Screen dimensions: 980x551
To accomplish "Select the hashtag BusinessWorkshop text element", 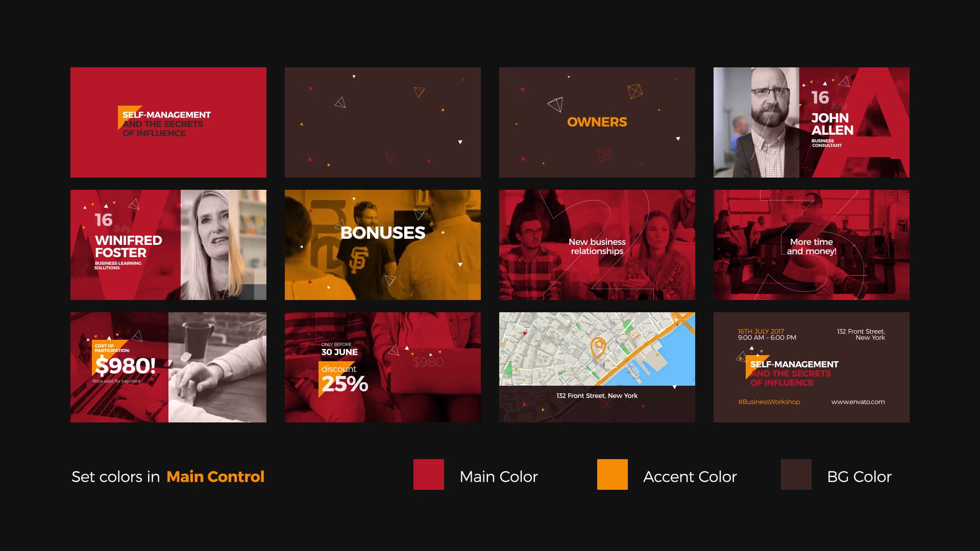I will coord(768,402).
